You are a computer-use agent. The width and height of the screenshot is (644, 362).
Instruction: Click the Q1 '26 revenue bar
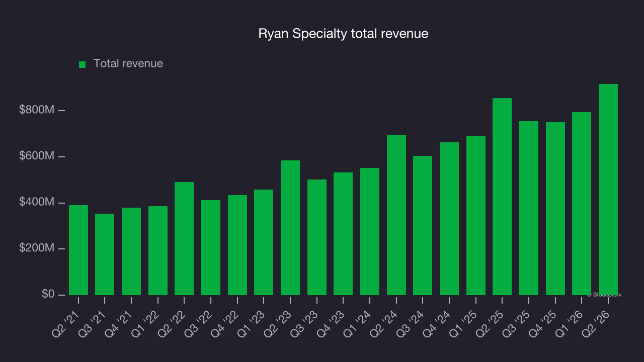pos(582,204)
